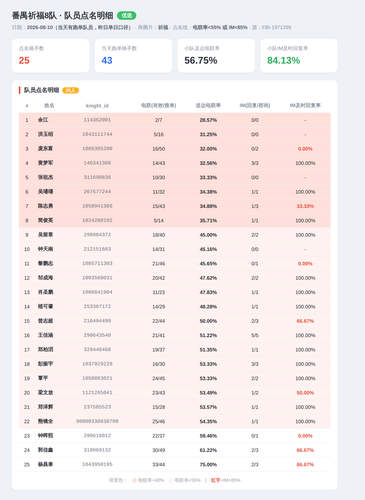
Task: Click the red 50.00% IM reply rate in row 20
Action: coord(305,392)
